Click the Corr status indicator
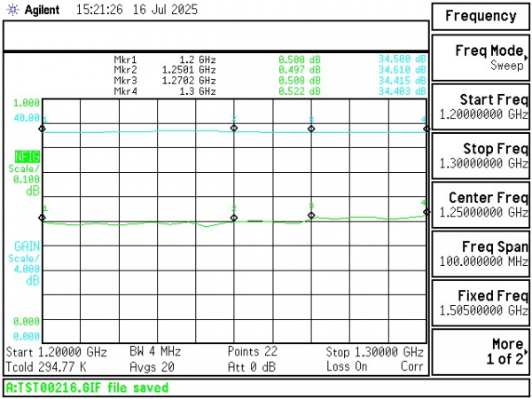This screenshot has width=532, height=399. tap(412, 366)
